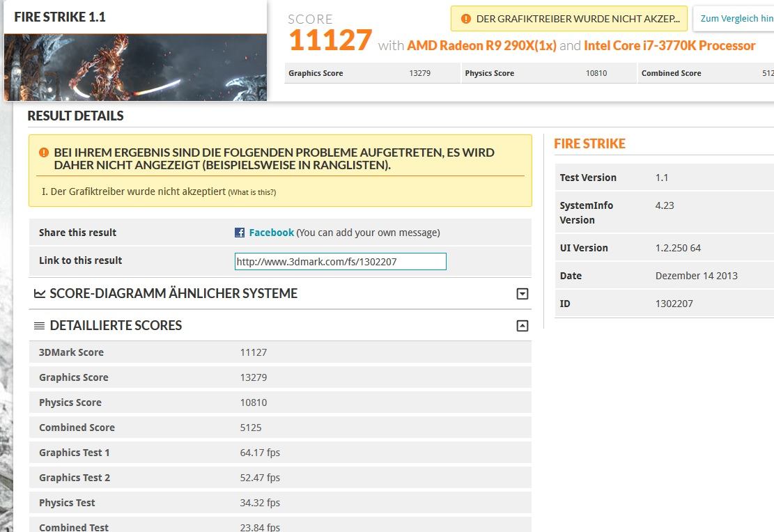The image size is (774, 532).
Task: Click Combined Test value 23.84 fps
Action: [x=260, y=527]
